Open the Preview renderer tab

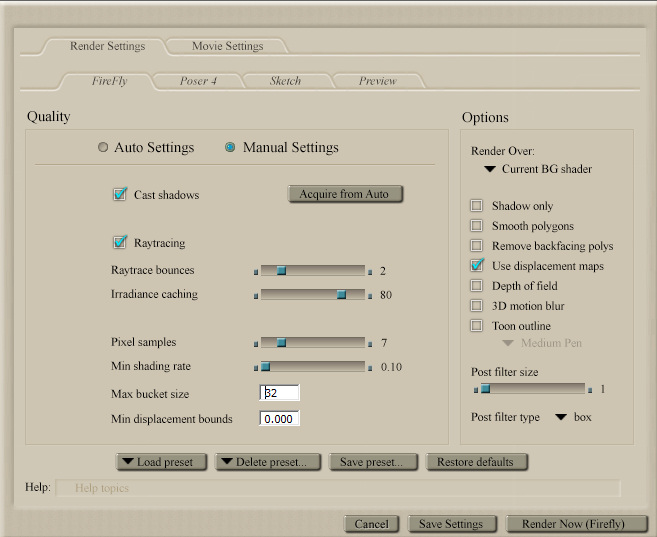[x=377, y=81]
